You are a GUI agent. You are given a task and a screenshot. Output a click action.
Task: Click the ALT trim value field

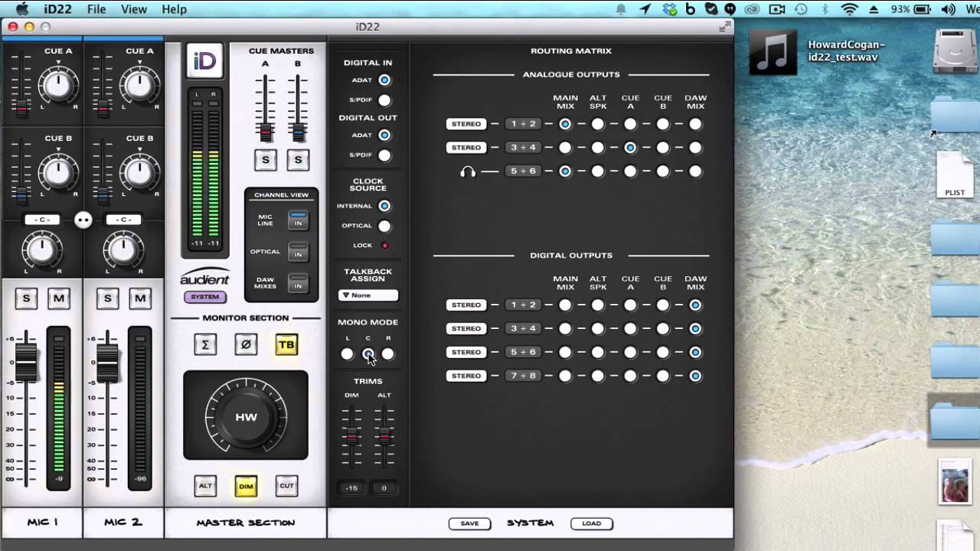384,488
